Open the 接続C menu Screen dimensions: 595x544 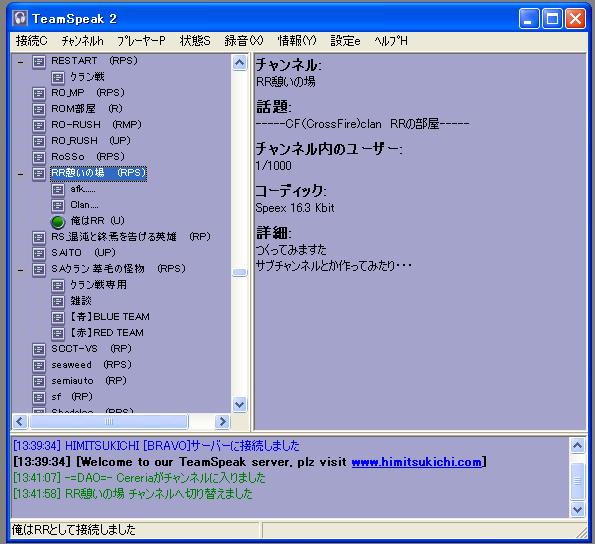[x=31, y=41]
